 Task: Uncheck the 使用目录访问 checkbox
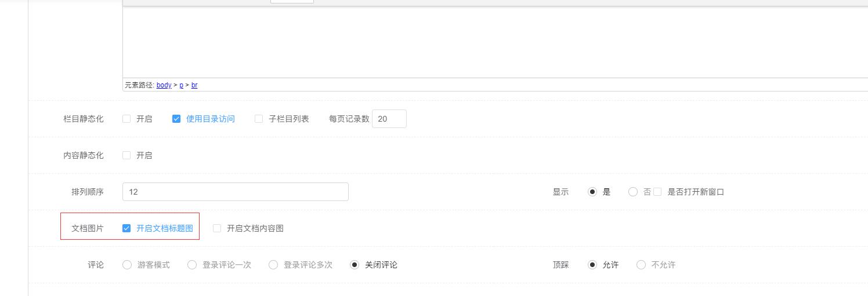point(176,119)
